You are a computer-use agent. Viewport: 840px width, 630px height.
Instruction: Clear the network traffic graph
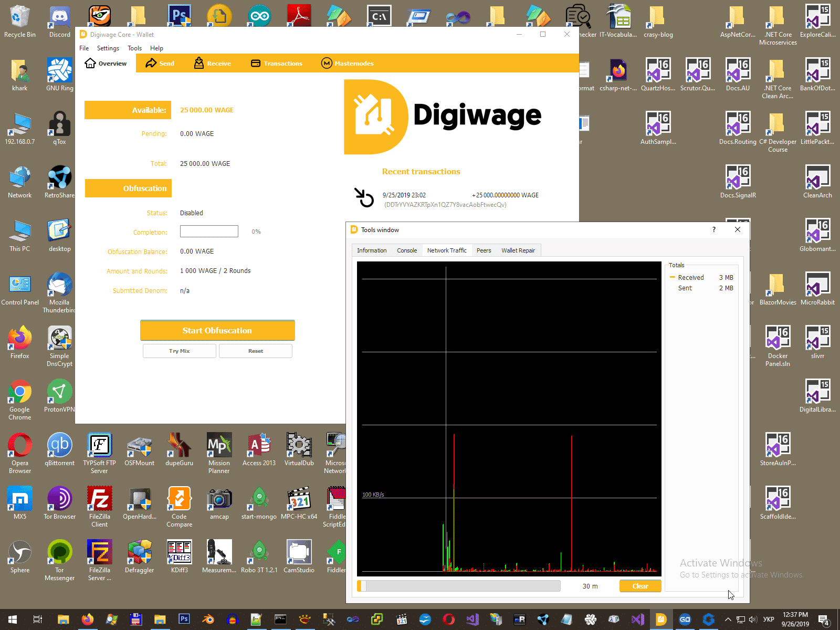tap(640, 586)
